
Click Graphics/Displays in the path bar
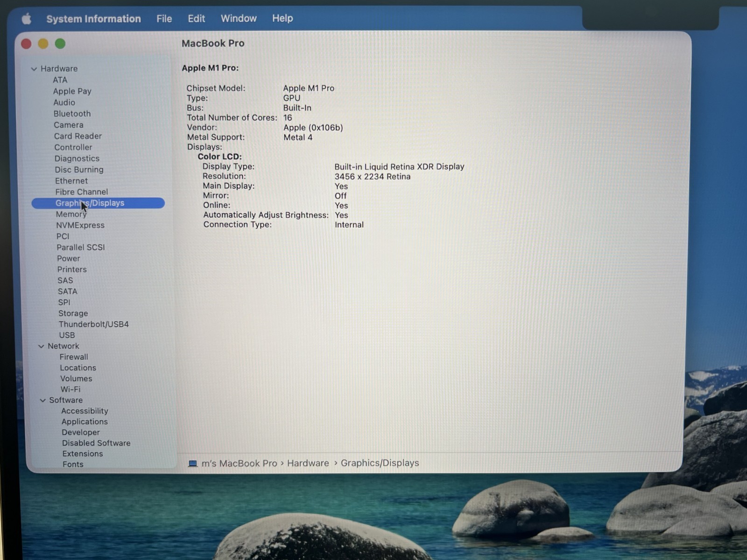380,463
